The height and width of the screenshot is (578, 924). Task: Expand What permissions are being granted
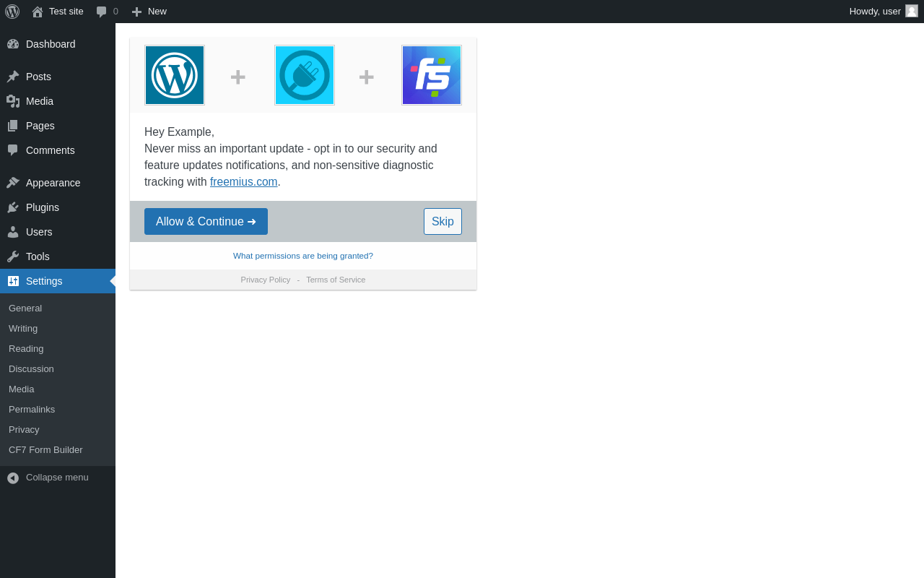click(x=303, y=256)
